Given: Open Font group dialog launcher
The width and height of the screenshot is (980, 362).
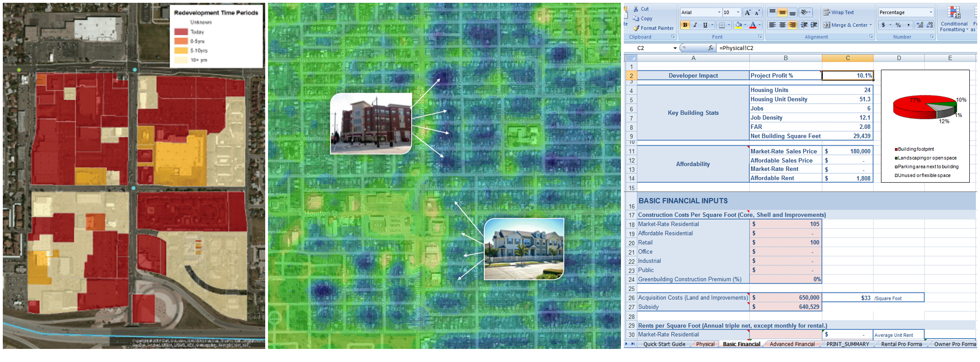Looking at the screenshot, I should 760,37.
